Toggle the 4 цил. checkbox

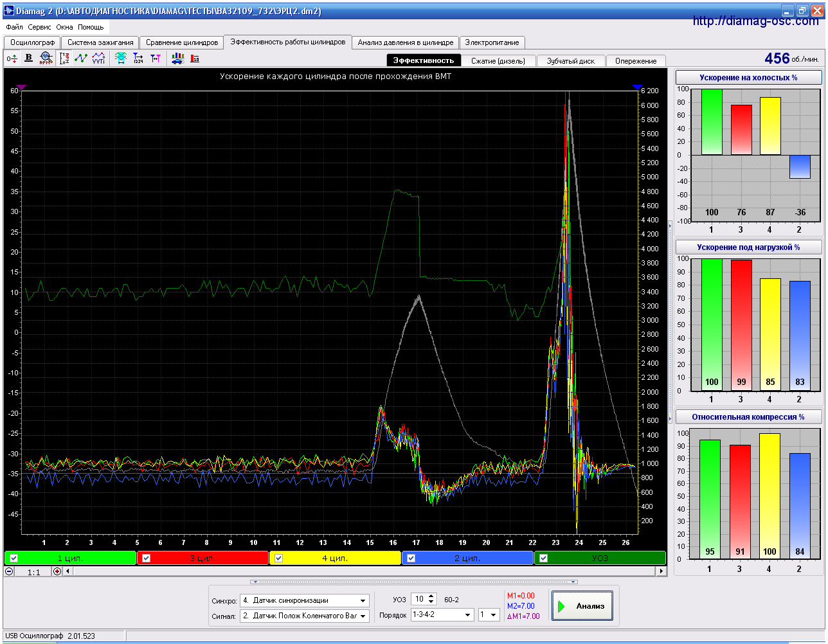tap(278, 558)
